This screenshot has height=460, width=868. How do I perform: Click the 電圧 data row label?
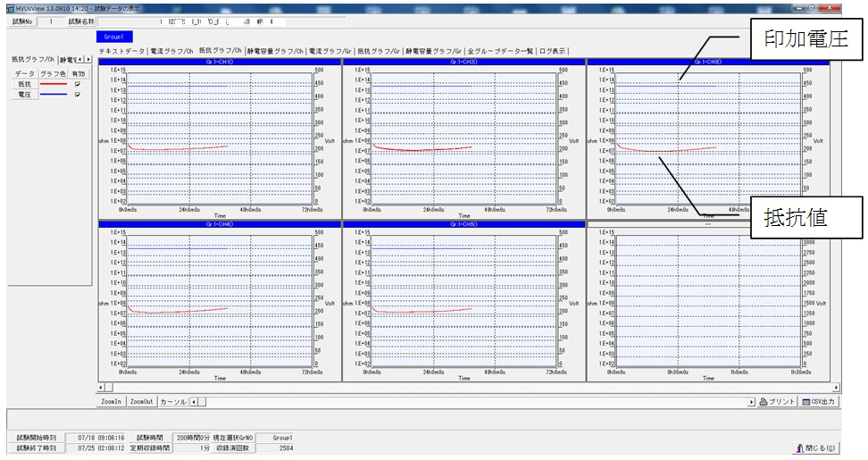[24, 95]
